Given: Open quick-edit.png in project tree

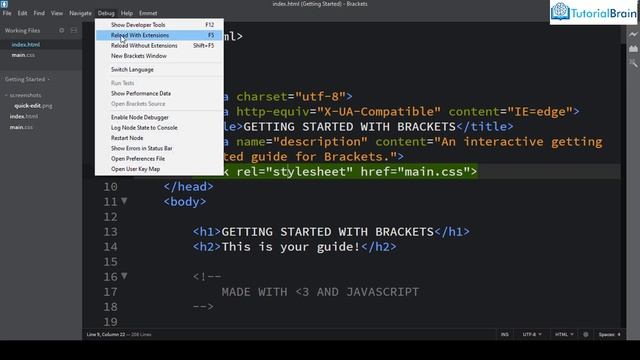Looking at the screenshot, I should pos(33,106).
